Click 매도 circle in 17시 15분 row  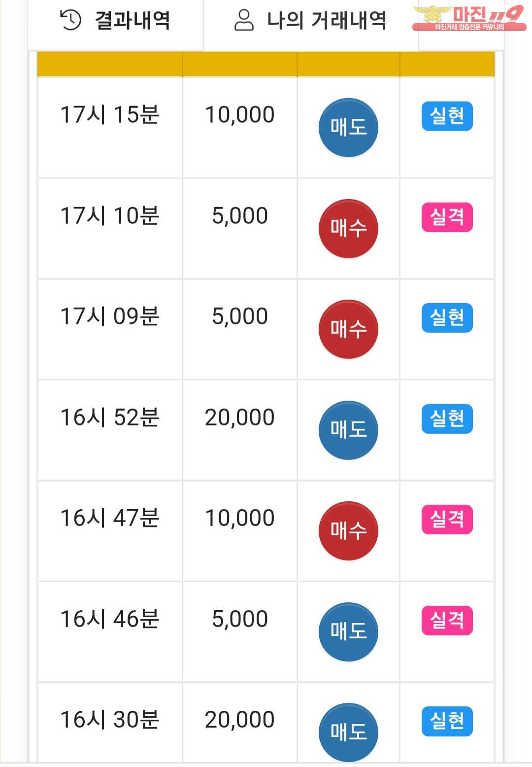[x=348, y=128]
